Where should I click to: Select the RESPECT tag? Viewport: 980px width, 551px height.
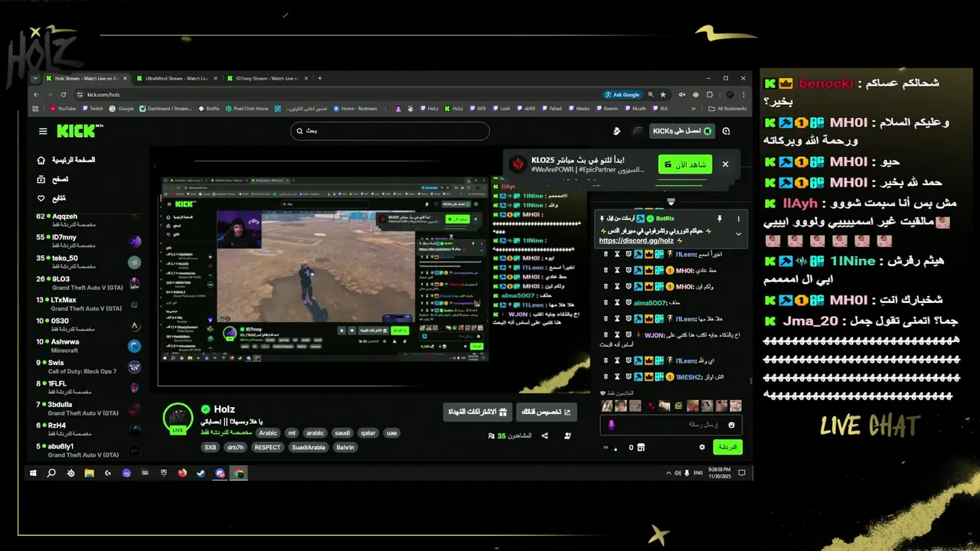(x=268, y=447)
